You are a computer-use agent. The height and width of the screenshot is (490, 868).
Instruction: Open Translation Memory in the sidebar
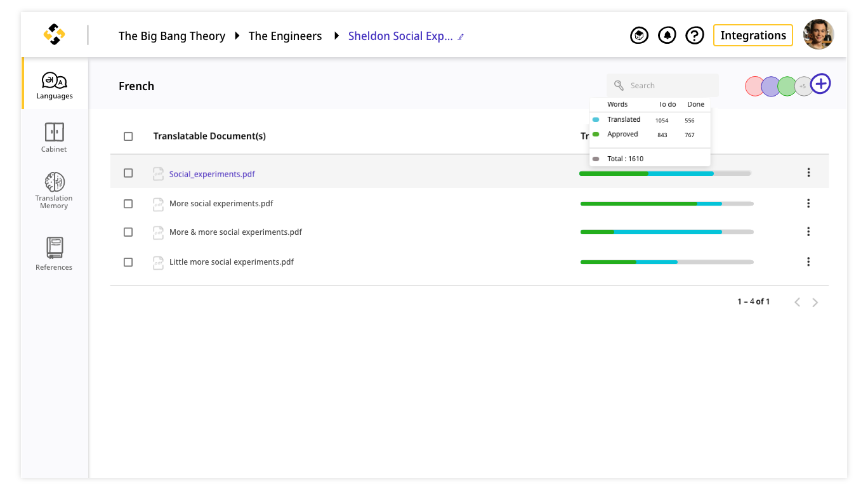pos(55,189)
